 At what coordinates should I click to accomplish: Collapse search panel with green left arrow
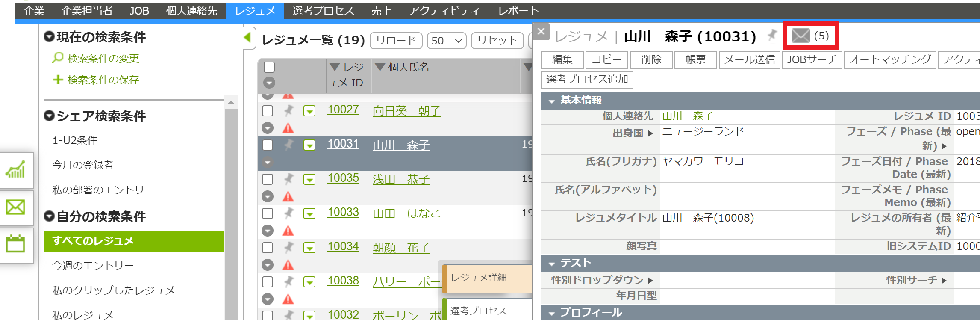[x=247, y=37]
